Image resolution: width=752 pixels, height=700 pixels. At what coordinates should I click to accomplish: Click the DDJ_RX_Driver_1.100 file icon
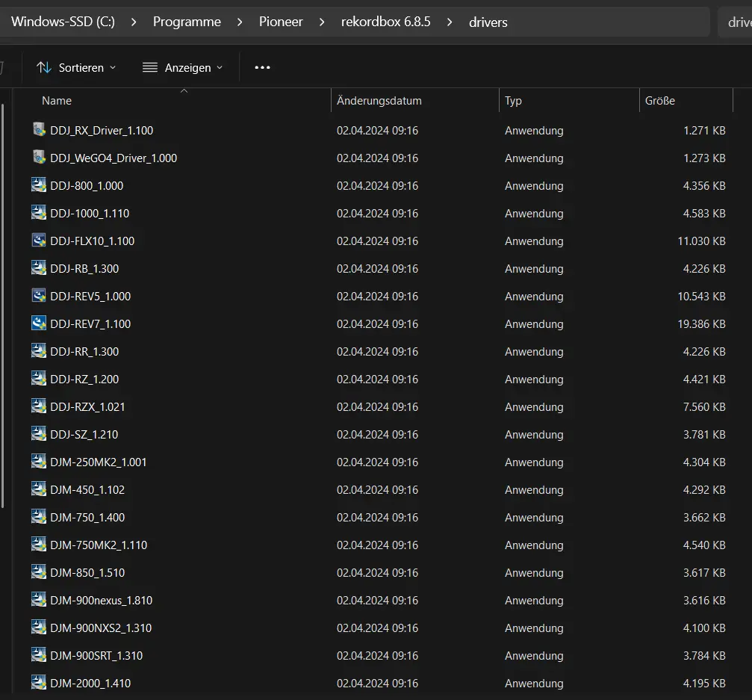[39, 129]
